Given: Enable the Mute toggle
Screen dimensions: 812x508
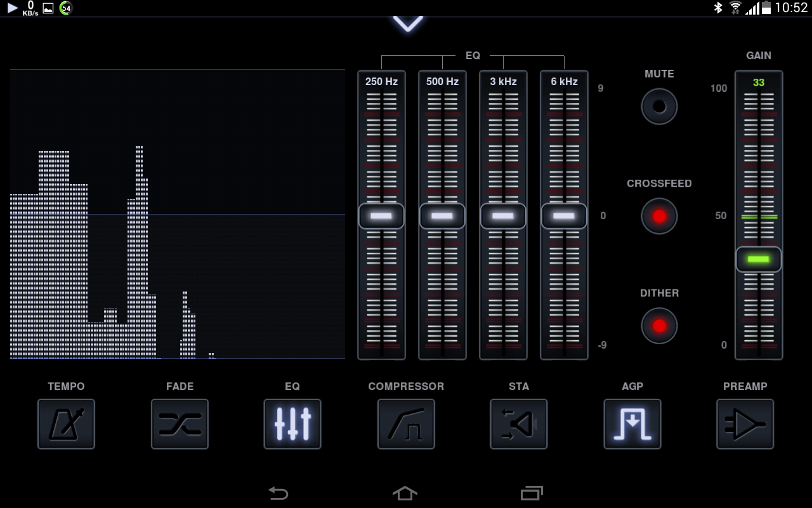Looking at the screenshot, I should (x=659, y=106).
